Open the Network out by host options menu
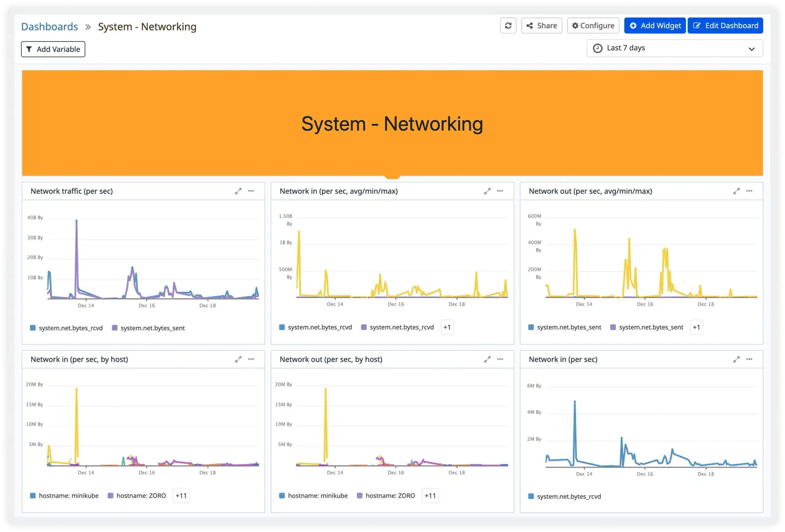 click(x=500, y=359)
